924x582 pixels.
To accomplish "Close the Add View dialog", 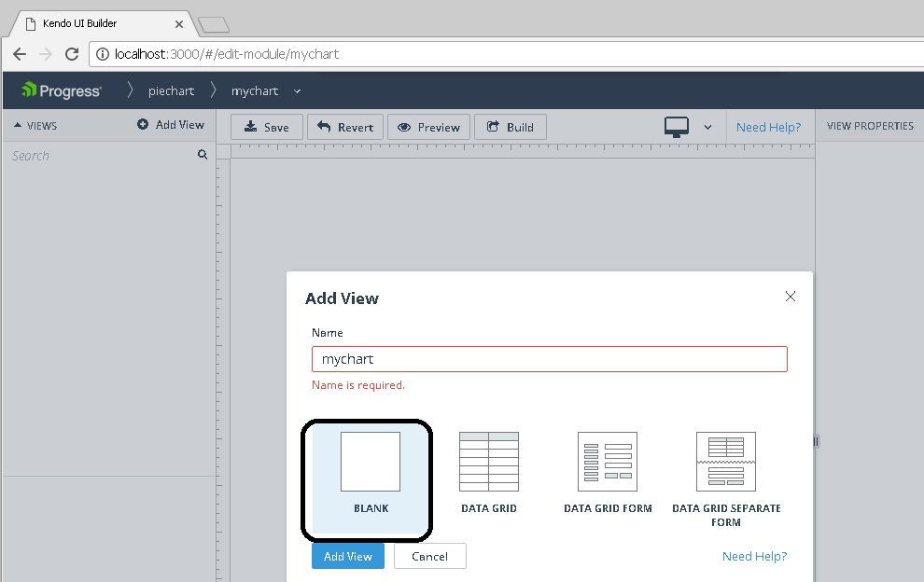I will 791,297.
